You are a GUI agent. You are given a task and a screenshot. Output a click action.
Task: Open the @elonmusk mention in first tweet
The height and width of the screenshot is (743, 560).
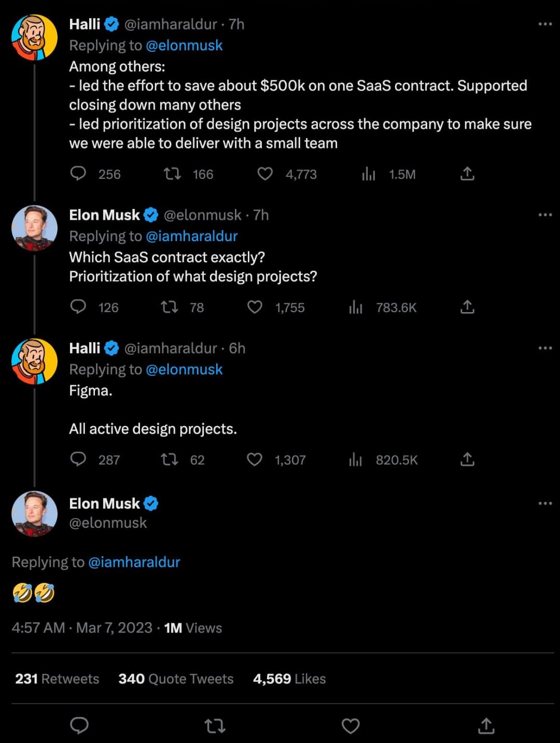pos(184,46)
